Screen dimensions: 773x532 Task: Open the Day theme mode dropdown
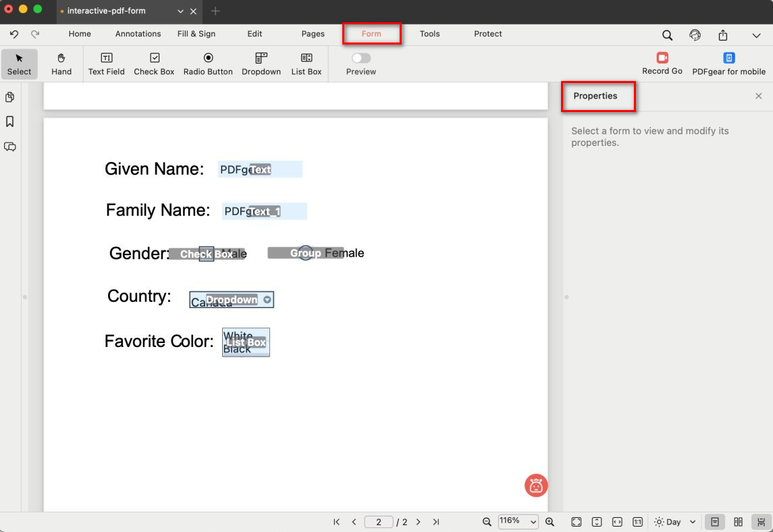click(x=675, y=522)
